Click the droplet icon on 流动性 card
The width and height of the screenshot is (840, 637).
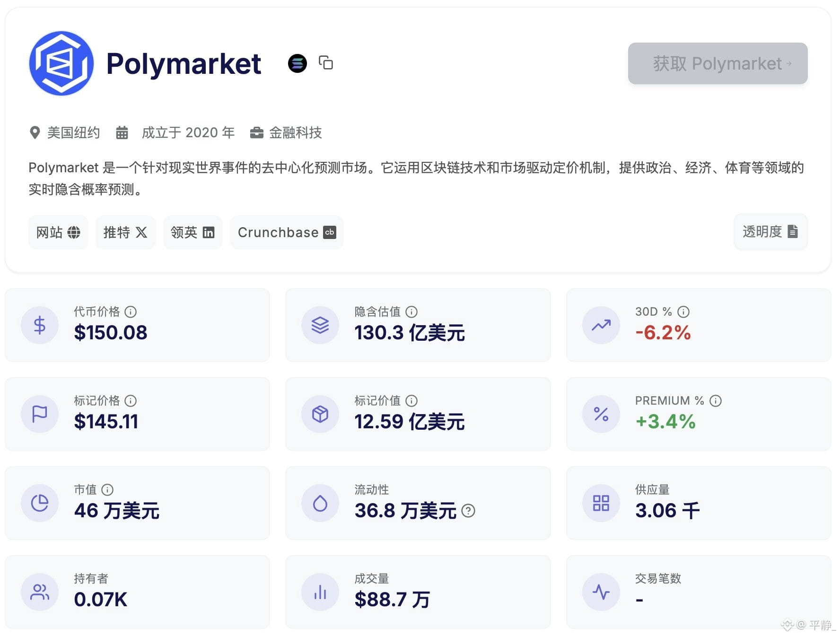[x=320, y=503]
